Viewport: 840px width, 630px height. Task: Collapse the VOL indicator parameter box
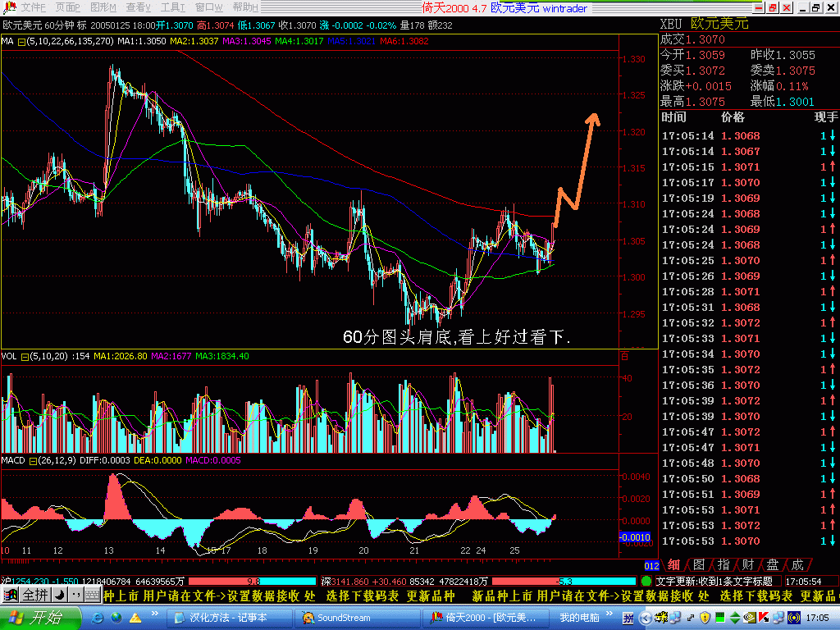point(25,357)
